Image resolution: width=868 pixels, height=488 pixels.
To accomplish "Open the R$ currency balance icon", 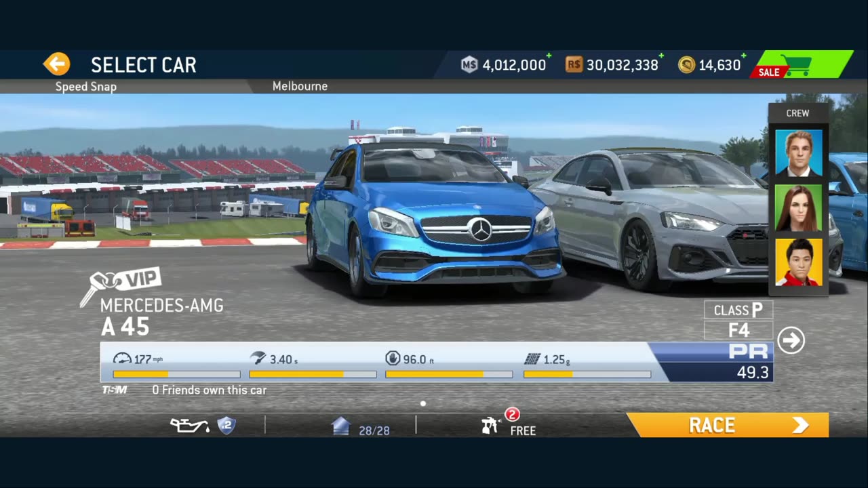I will (574, 65).
